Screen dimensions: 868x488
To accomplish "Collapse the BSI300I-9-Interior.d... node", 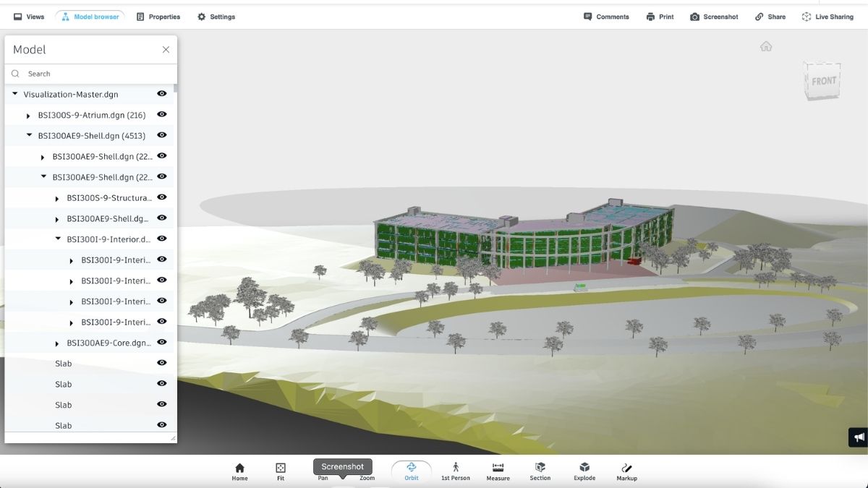I will pos(59,239).
